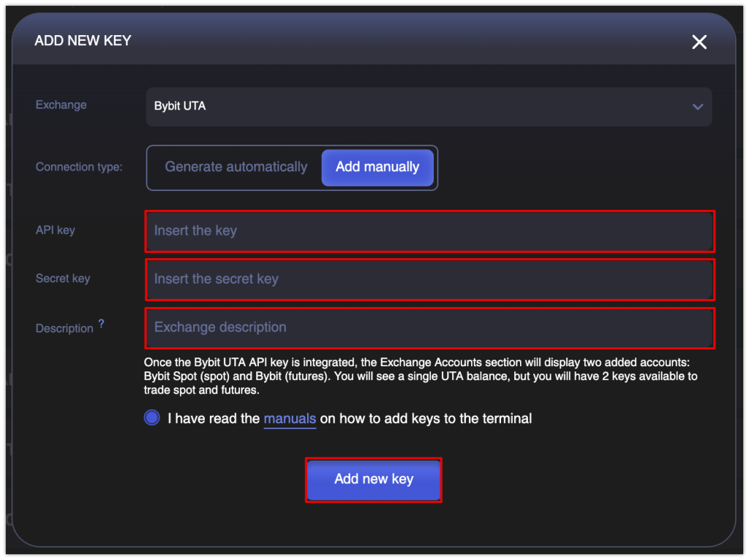Open the manuals link

click(290, 419)
